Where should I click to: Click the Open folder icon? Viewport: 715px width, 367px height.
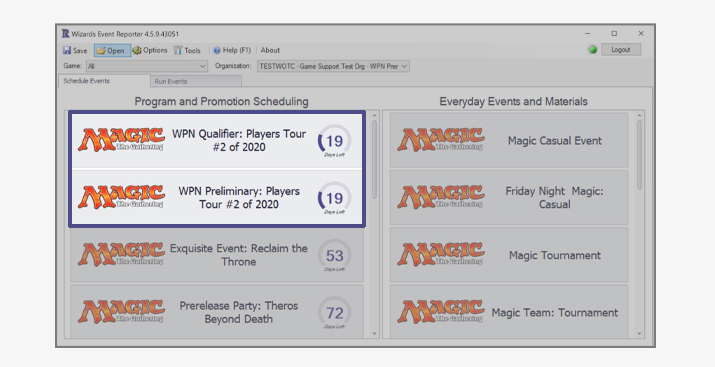pyautogui.click(x=101, y=51)
